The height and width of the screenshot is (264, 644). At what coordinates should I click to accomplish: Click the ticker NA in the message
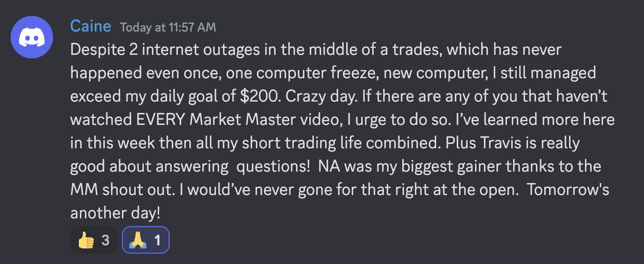pos(329,166)
